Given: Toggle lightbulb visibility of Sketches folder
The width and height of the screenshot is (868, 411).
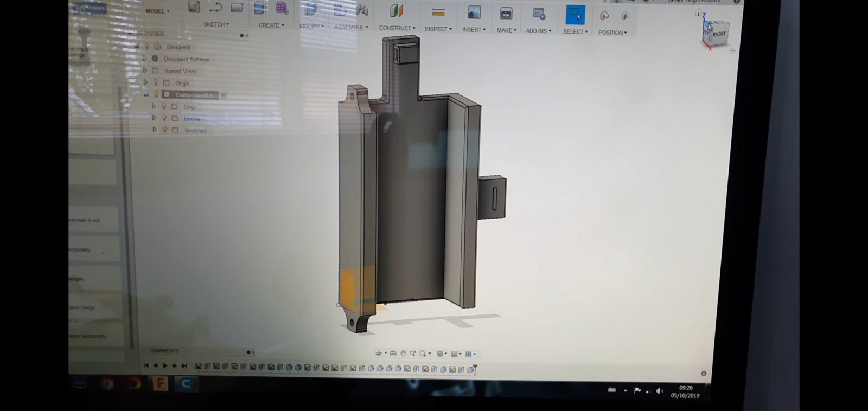Looking at the screenshot, I should point(165,130).
